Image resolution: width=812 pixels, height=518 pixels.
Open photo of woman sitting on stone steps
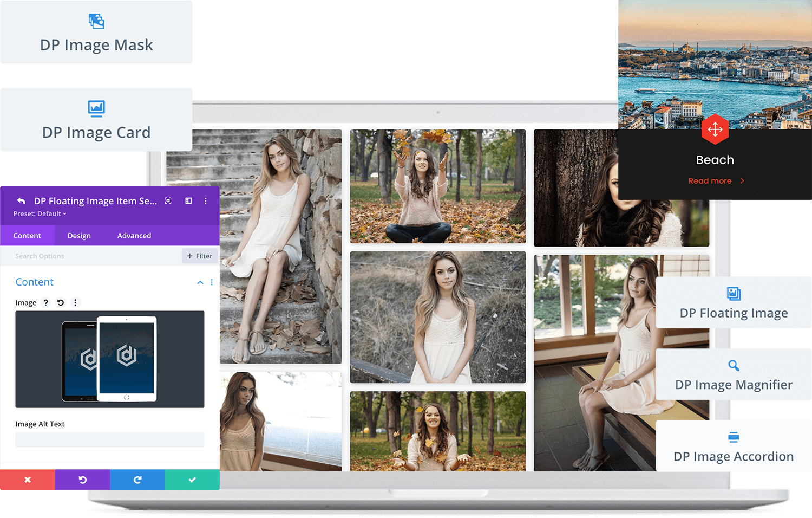[280, 247]
